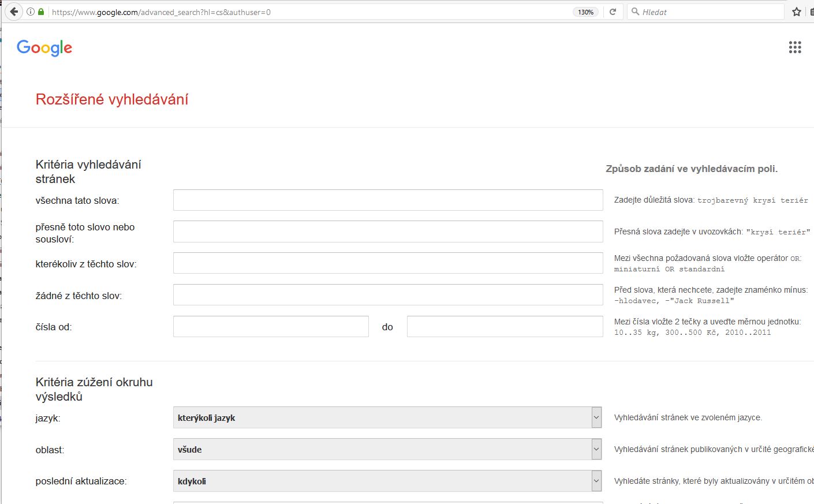Screen dimensions: 814x504
Task: Open the site information icon in address bar
Action: click(x=31, y=12)
